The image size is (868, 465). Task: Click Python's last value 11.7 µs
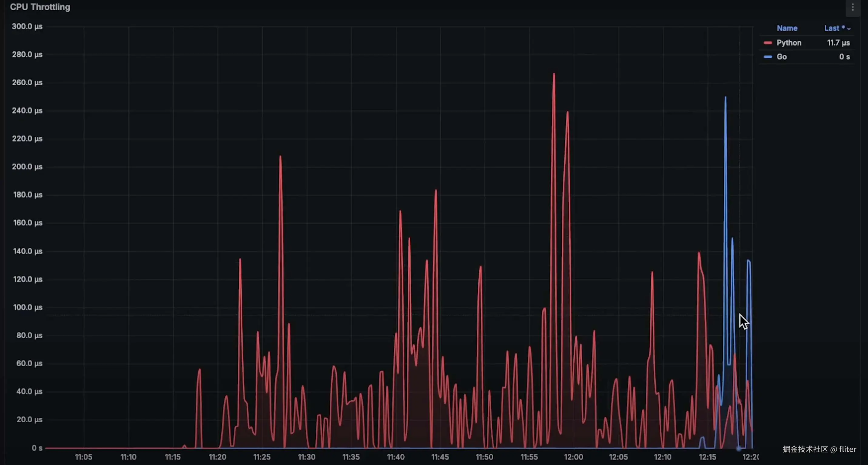tap(838, 43)
